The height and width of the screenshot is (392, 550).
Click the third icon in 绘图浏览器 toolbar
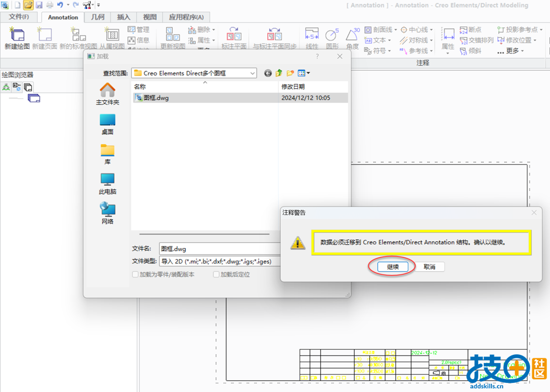[28, 87]
